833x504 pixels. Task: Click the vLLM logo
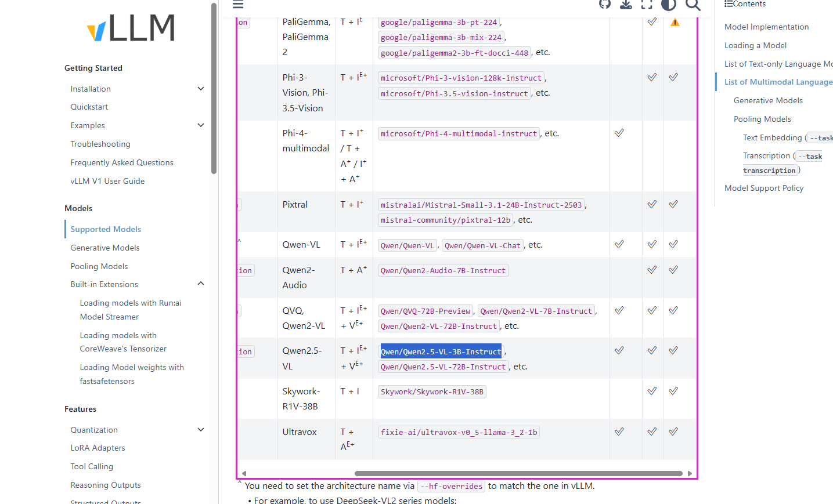[131, 28]
